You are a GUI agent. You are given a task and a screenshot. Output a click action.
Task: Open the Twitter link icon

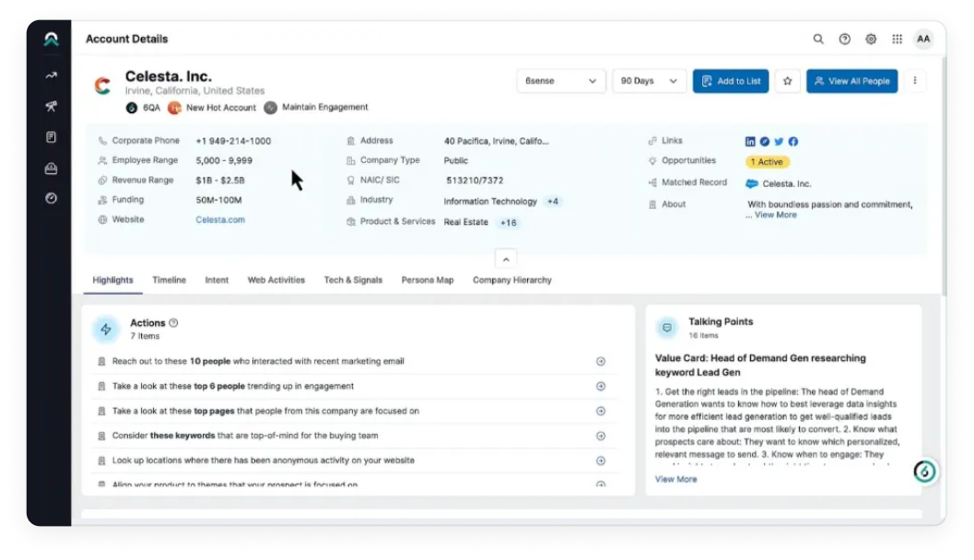[779, 142]
